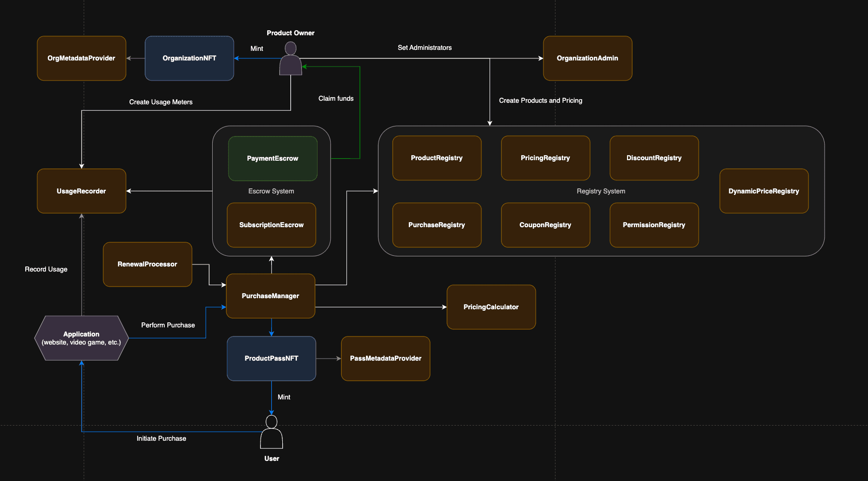868x481 pixels.
Task: Select the DynamicPriceRegistry node
Action: (764, 191)
